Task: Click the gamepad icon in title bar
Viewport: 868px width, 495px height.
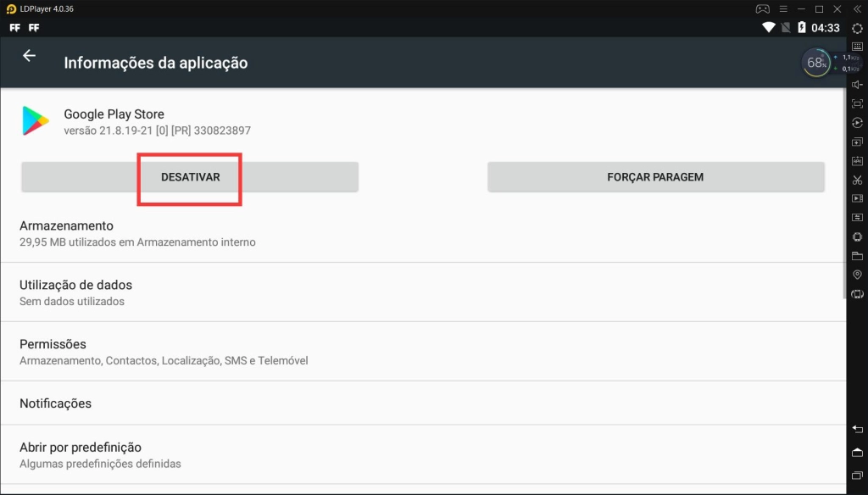Action: click(x=762, y=8)
